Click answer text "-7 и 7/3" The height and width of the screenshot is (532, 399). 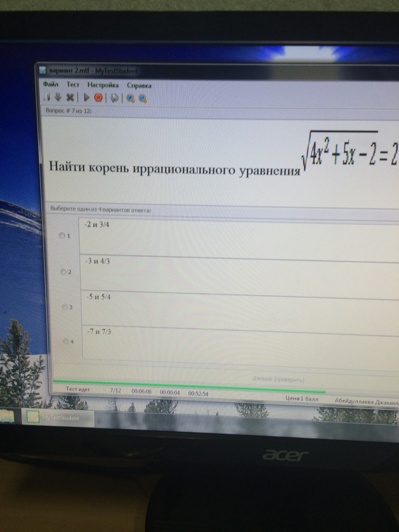point(100,331)
